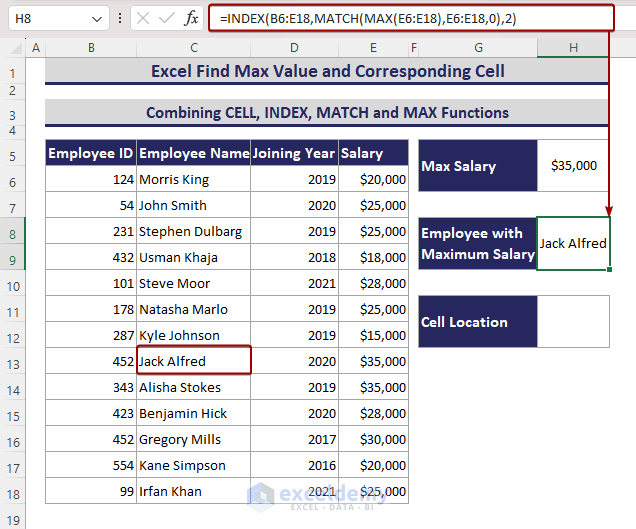The image size is (636, 529).
Task: Click joining year 2017 for Gregory Mills
Action: pos(294,439)
